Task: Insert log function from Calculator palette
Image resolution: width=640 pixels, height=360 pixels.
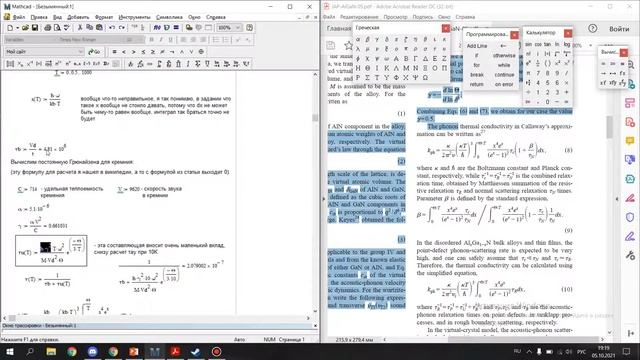Action: point(567,44)
